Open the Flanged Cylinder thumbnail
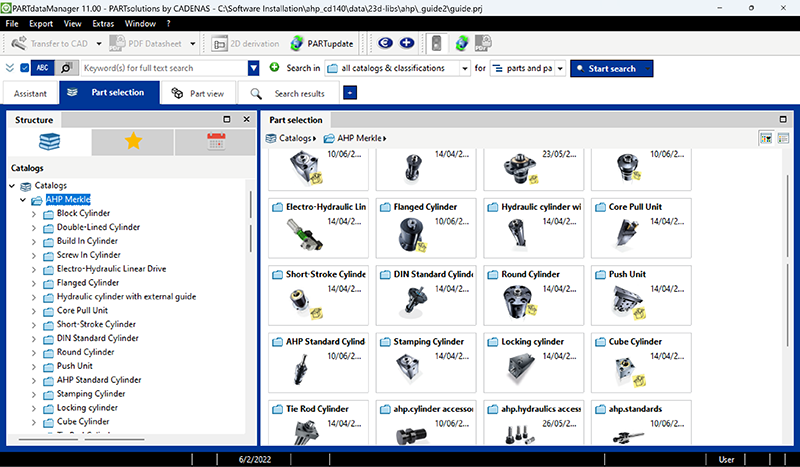The width and height of the screenshot is (800, 467). (426, 228)
